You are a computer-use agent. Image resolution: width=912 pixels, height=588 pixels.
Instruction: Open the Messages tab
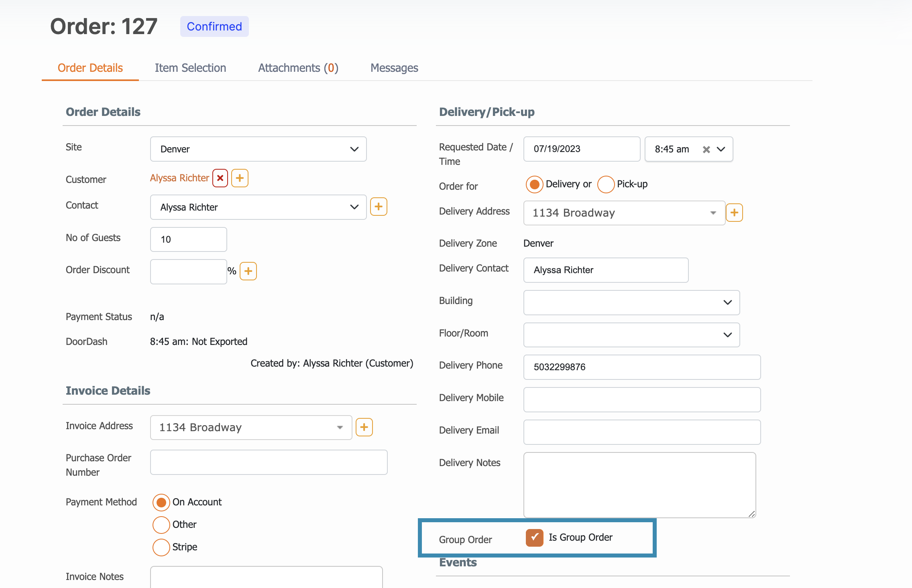pos(394,68)
